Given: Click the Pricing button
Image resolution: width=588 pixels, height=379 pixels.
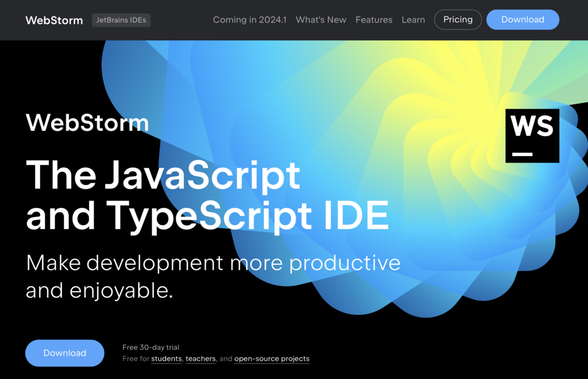Looking at the screenshot, I should 458,20.
